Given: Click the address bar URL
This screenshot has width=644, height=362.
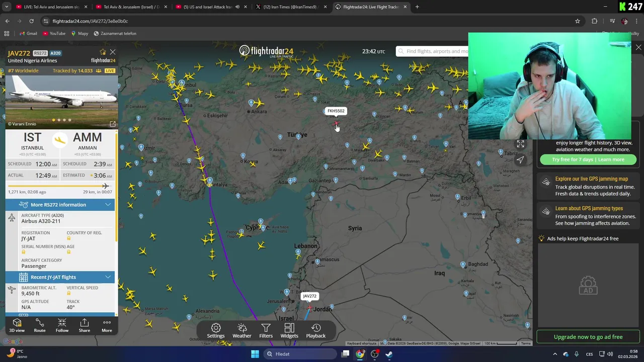Looking at the screenshot, I should (90, 21).
